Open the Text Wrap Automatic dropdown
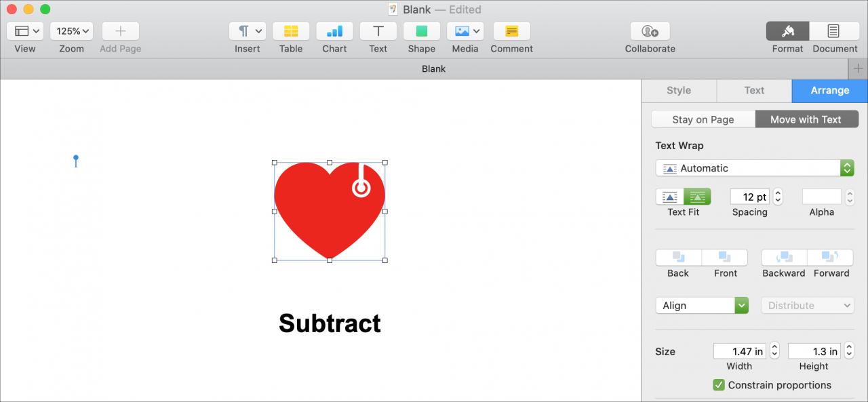This screenshot has width=868, height=402. click(x=755, y=168)
